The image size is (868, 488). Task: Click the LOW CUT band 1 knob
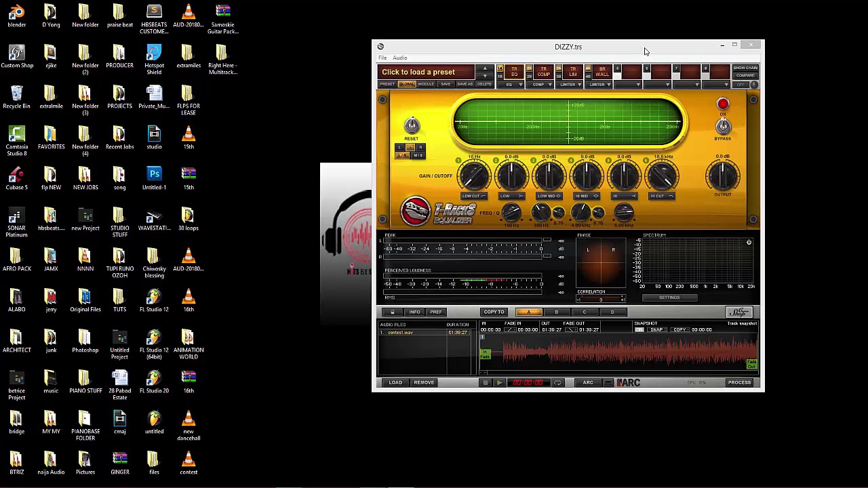pyautogui.click(x=474, y=177)
